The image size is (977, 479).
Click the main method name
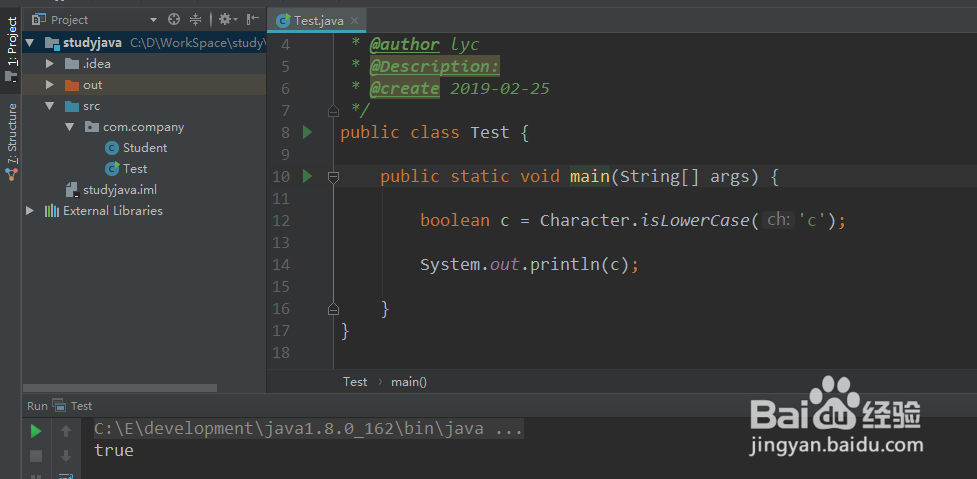(589, 176)
